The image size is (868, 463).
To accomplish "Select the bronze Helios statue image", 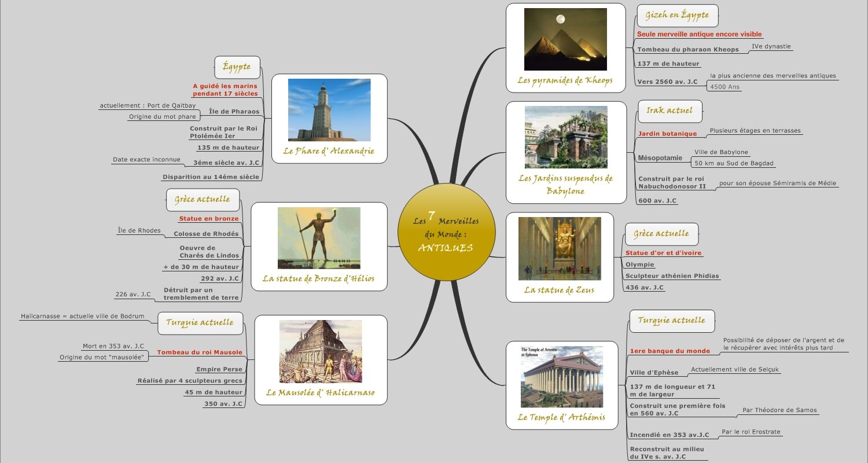I will [319, 238].
